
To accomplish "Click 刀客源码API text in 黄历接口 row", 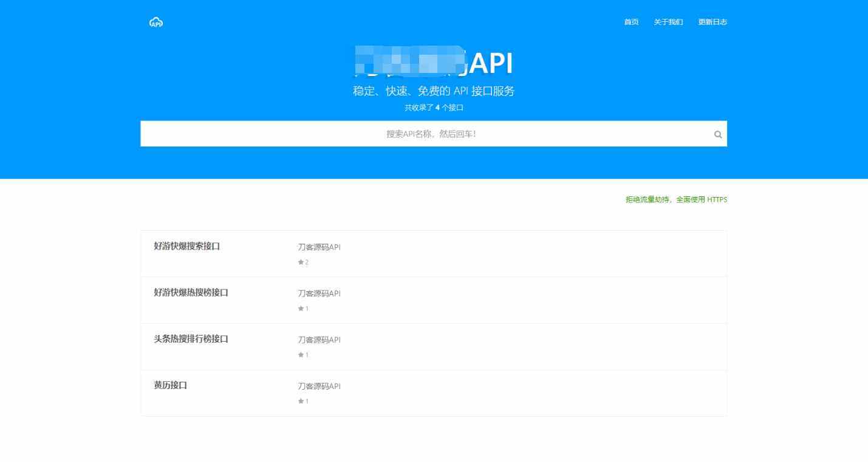I will coord(319,387).
